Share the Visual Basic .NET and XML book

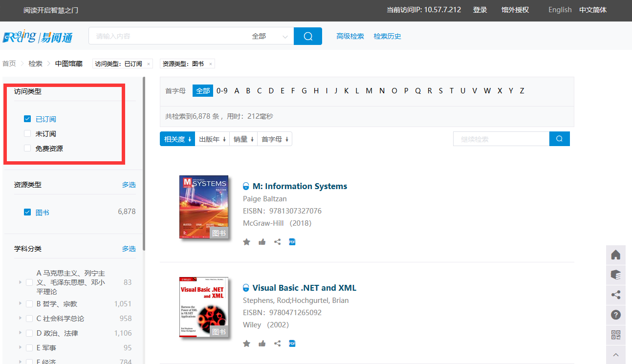pos(277,343)
